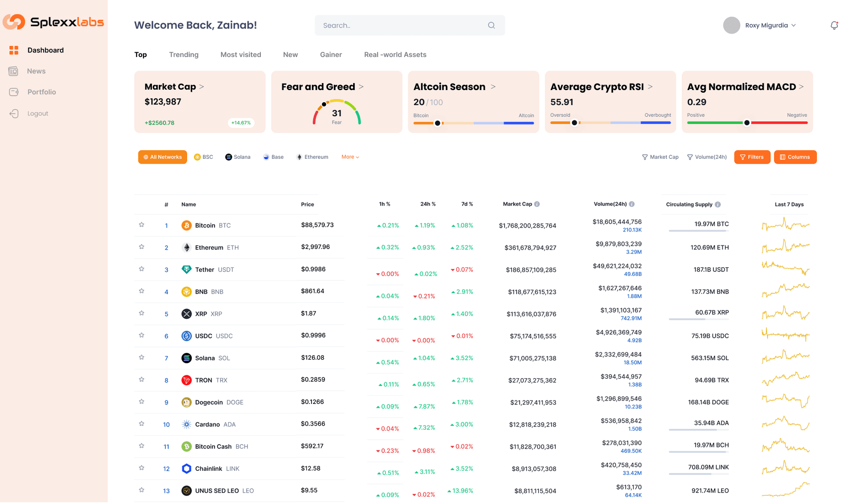Screen dimensions: 868x503
Task: Click Volume(24h) column info icon
Action: tap(632, 204)
